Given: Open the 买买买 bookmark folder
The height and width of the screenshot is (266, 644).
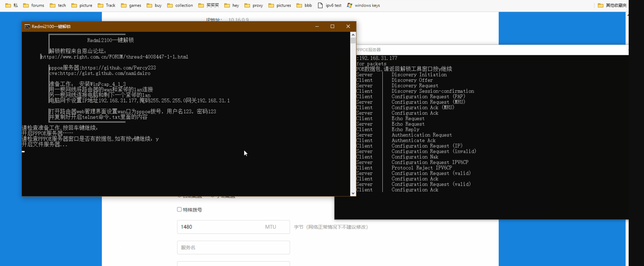Looking at the screenshot, I should tap(209, 5).
